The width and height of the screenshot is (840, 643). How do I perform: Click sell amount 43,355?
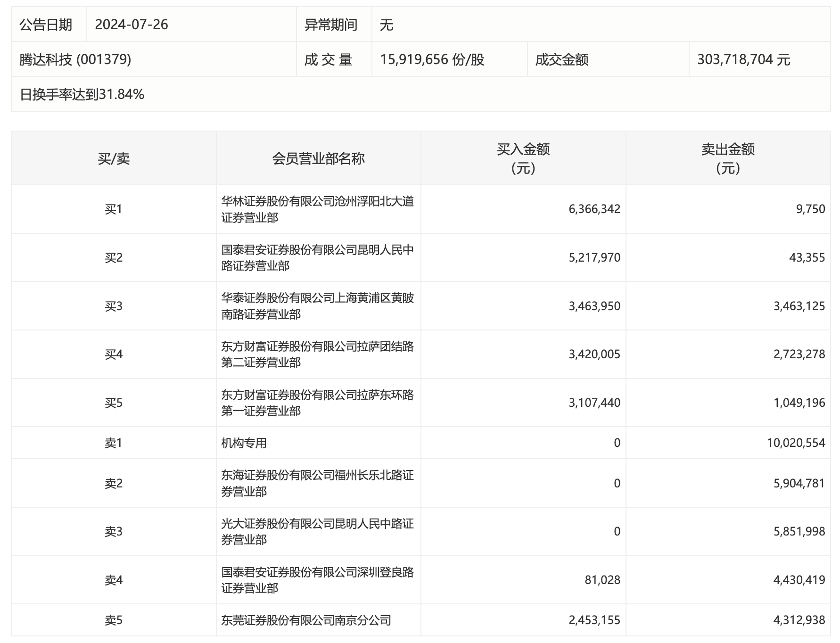[x=807, y=257]
